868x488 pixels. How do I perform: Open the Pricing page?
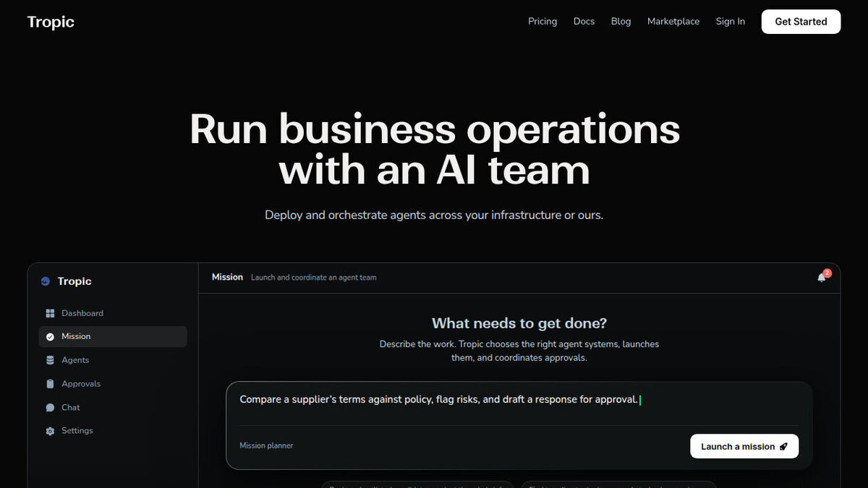(x=542, y=22)
